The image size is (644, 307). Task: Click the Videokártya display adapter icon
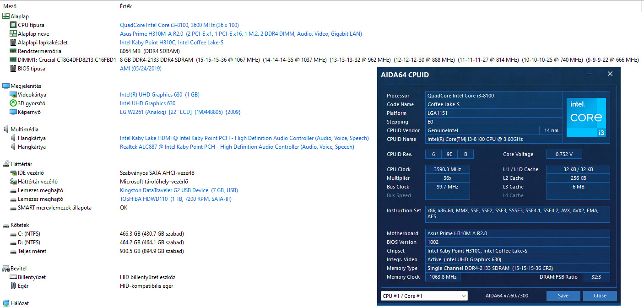13,95
